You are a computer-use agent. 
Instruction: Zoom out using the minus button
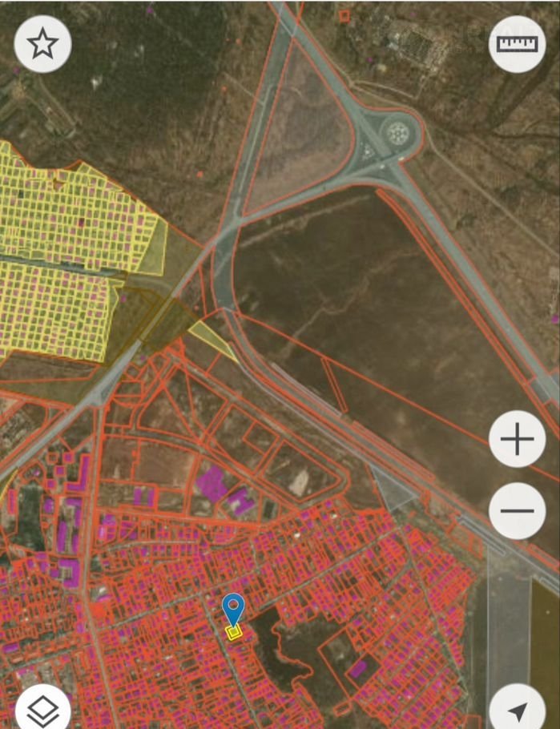pos(517,510)
